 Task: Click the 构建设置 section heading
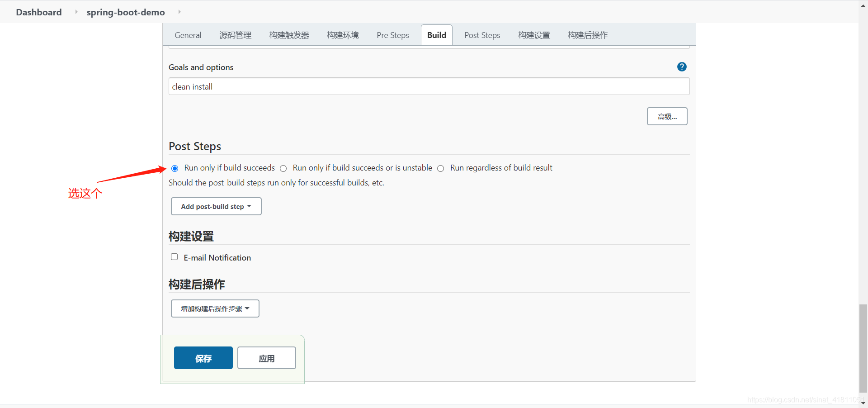point(191,237)
